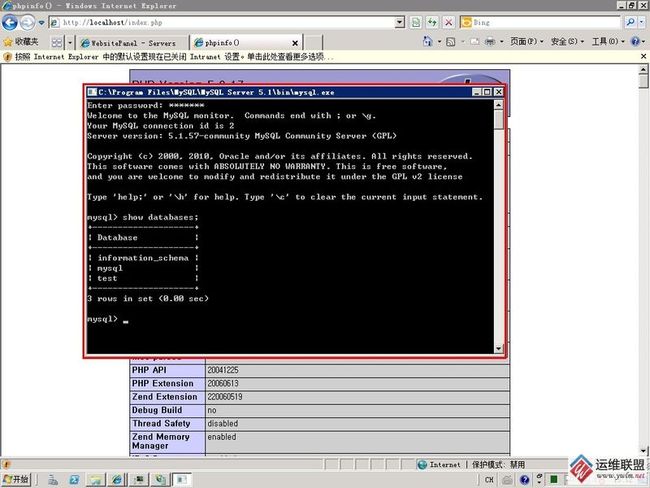
Task: Click the Read Mail icon in command bar
Action: coord(475,42)
